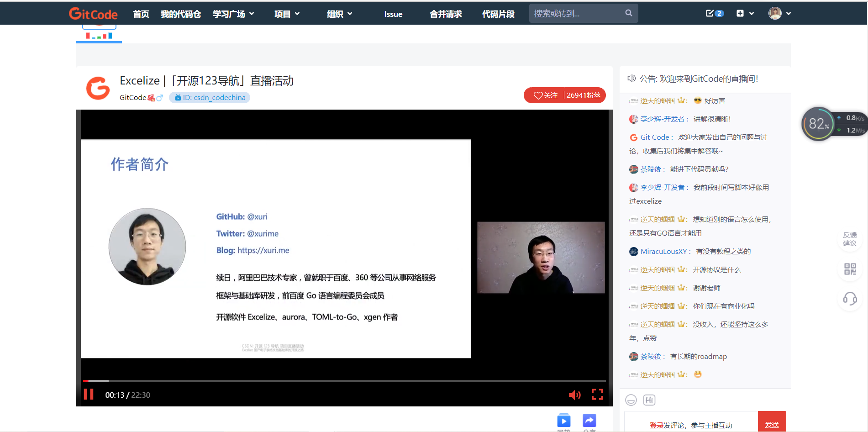Click 茶陵後 avatar beside 能讲下代码贡献吗?
Viewport: 868px width, 432px height.
pyautogui.click(x=634, y=169)
